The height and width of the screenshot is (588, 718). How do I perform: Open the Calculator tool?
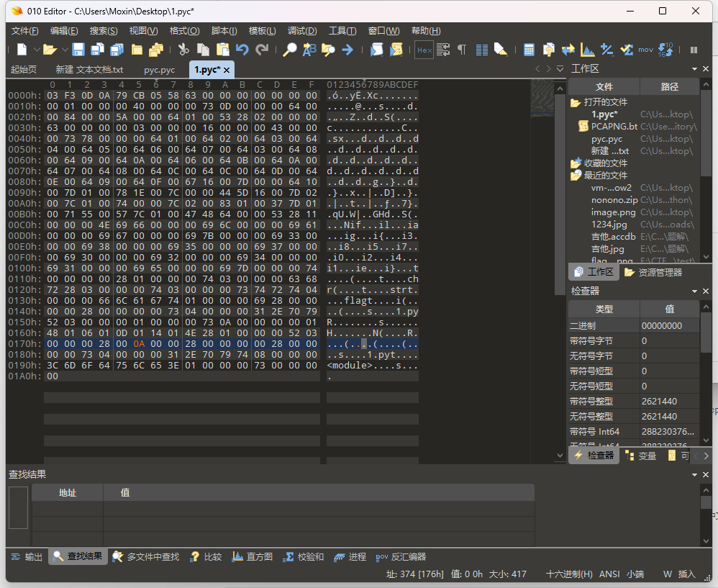pyautogui.click(x=529, y=50)
